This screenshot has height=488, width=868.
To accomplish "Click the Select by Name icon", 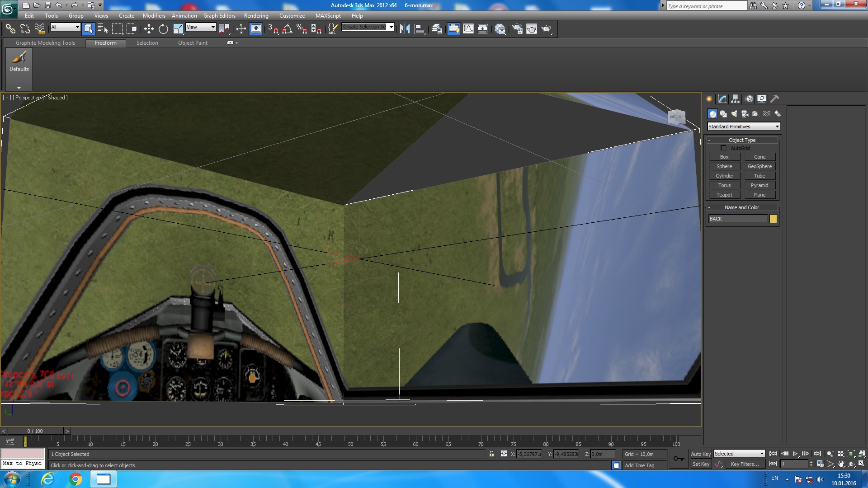I will [103, 29].
